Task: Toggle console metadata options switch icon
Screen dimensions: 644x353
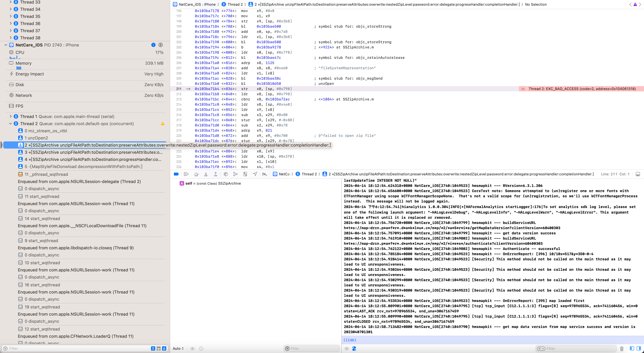Action: [354, 348]
